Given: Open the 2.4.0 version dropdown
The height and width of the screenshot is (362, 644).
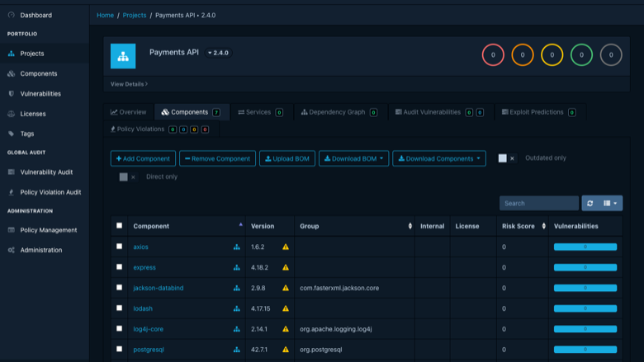Looking at the screenshot, I should [x=218, y=53].
